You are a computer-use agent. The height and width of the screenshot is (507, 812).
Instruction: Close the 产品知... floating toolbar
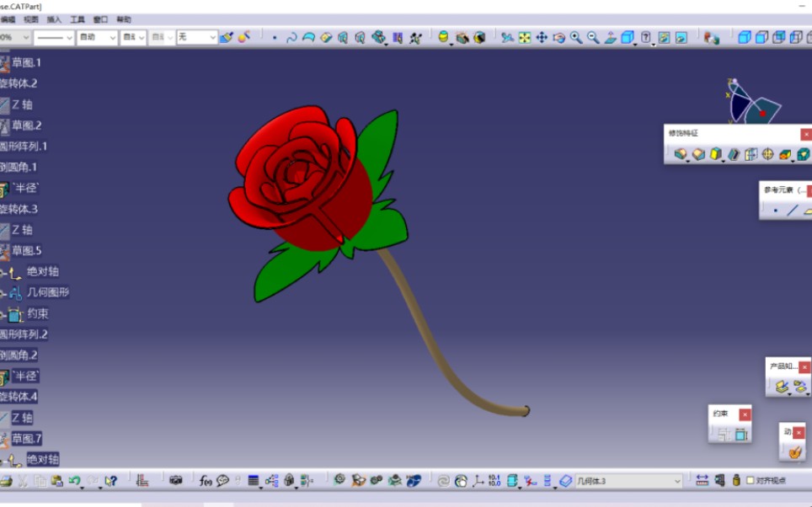(x=804, y=366)
